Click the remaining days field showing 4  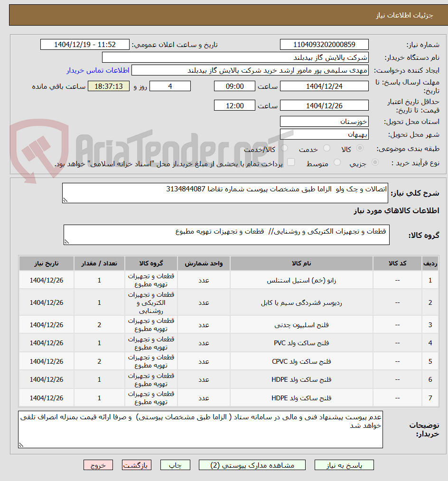(170, 86)
